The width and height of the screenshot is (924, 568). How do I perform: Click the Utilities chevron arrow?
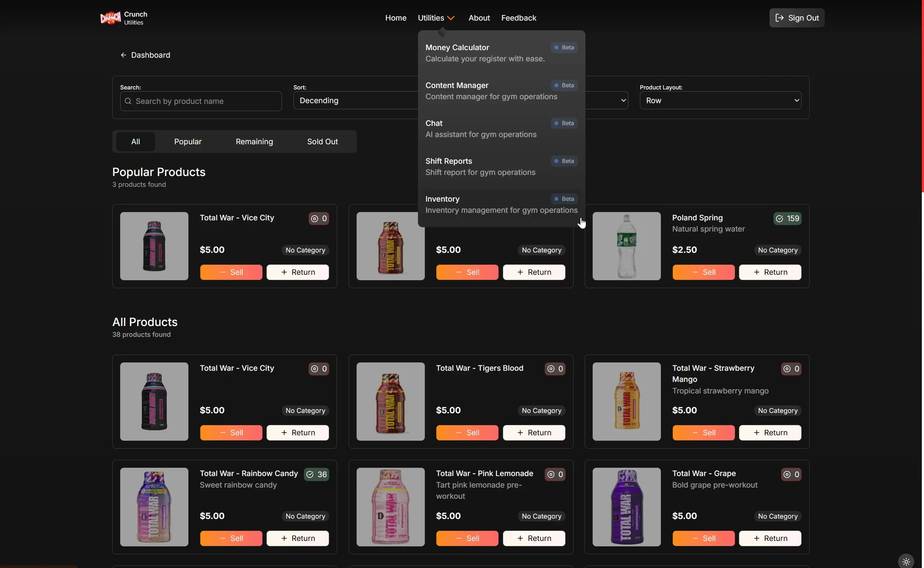451,18
